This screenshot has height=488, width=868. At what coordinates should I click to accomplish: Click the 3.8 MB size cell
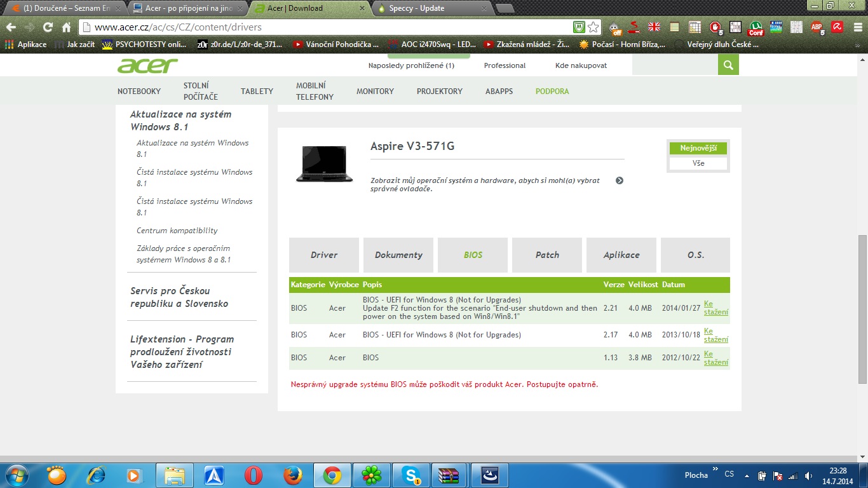coord(641,358)
